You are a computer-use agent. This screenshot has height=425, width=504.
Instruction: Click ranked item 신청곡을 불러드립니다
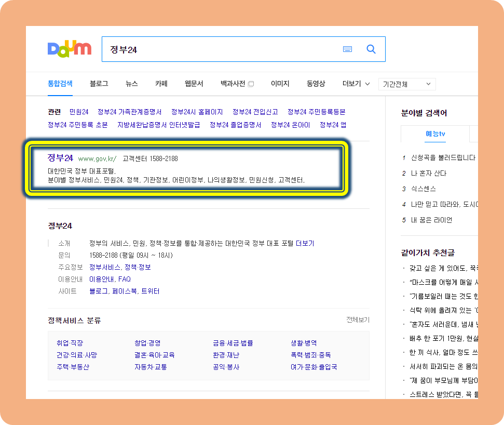coord(443,157)
